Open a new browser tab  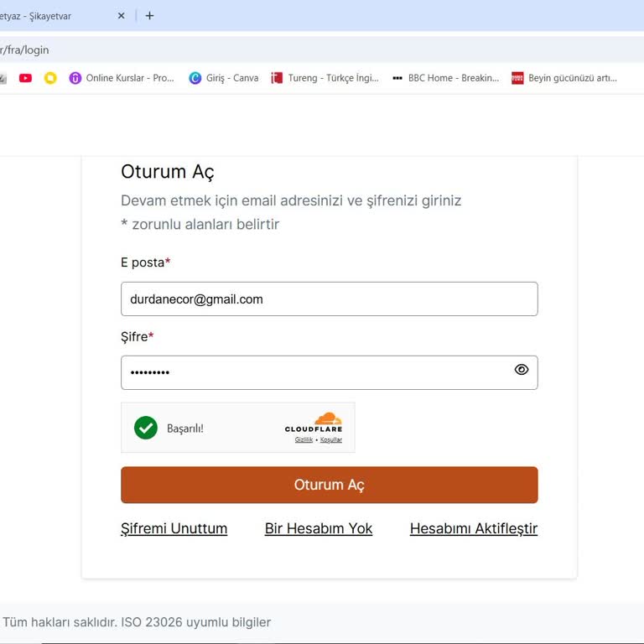pos(149,16)
